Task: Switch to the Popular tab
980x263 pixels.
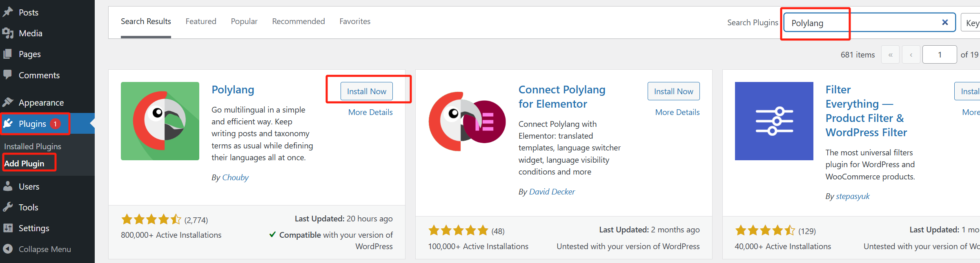Action: 244,21
